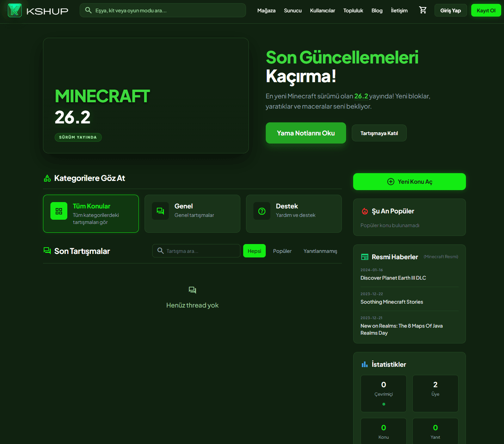Viewport: 504px width, 444px height.
Task: Click the Kayıt Ol button
Action: [x=486, y=10]
